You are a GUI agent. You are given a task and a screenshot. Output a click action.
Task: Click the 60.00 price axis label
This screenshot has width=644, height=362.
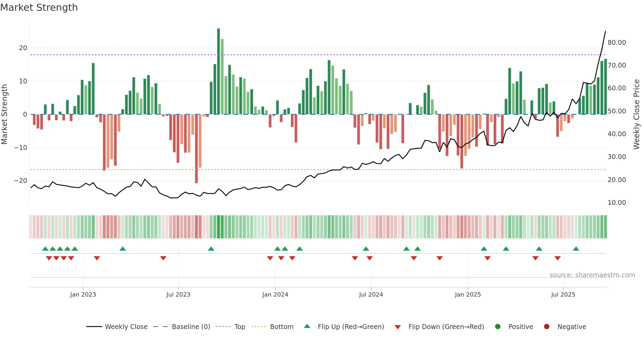[x=617, y=88]
